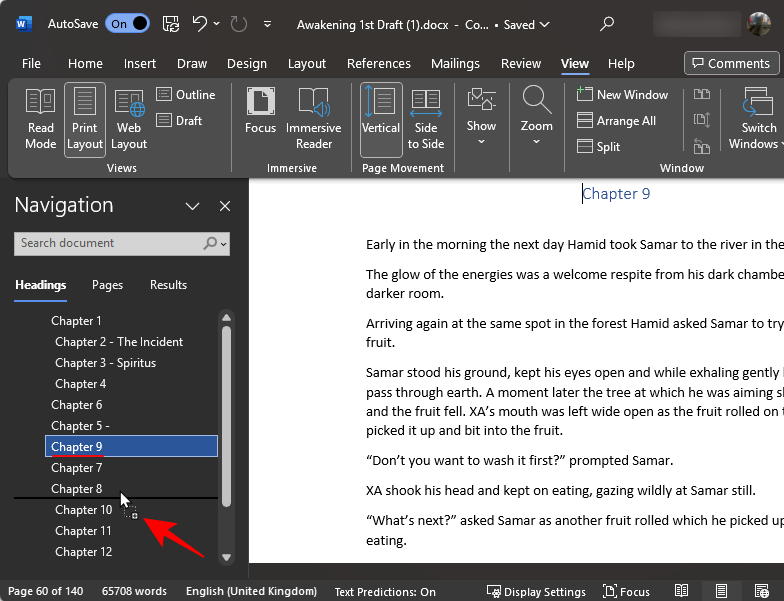The height and width of the screenshot is (601, 784).
Task: Click the Undo arrow
Action: click(201, 23)
